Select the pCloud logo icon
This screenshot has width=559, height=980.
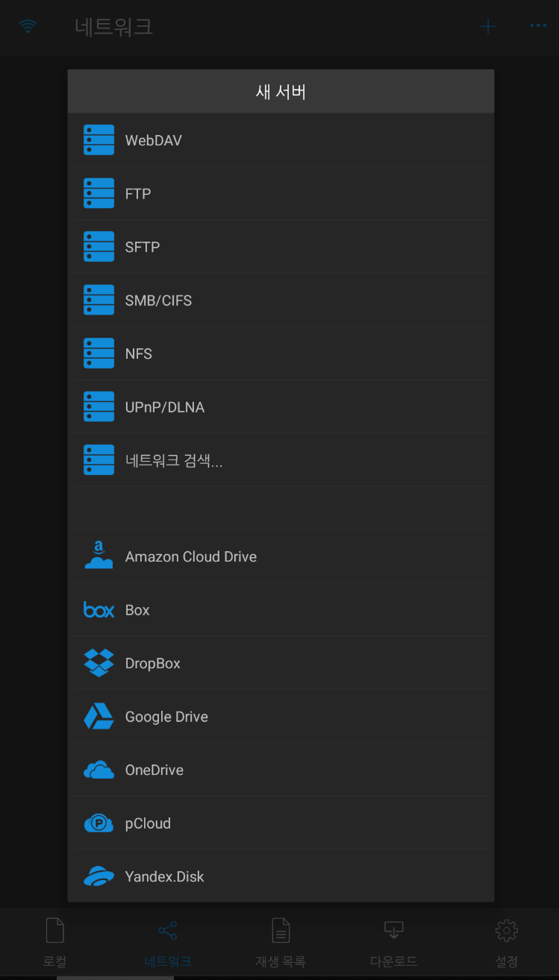[x=99, y=823]
